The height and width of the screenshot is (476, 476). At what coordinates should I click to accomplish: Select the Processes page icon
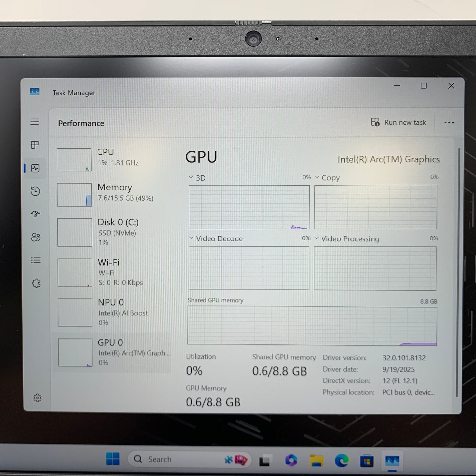pyautogui.click(x=34, y=145)
